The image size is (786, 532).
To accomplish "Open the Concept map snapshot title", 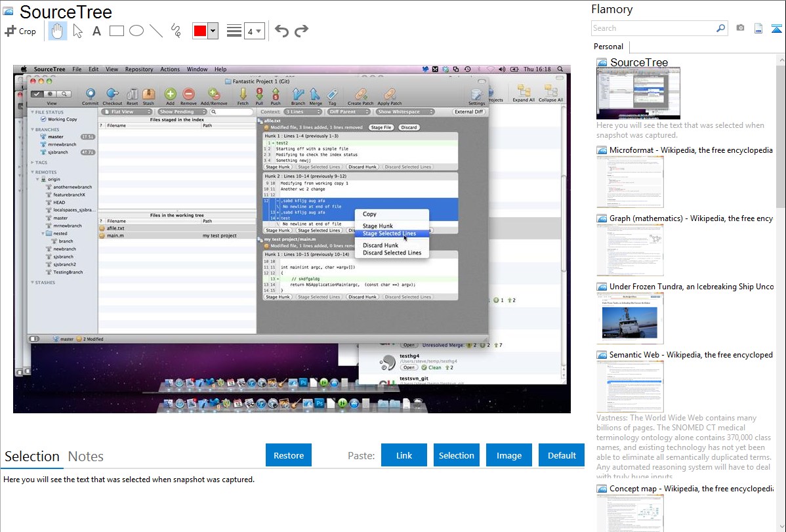I will point(691,489).
